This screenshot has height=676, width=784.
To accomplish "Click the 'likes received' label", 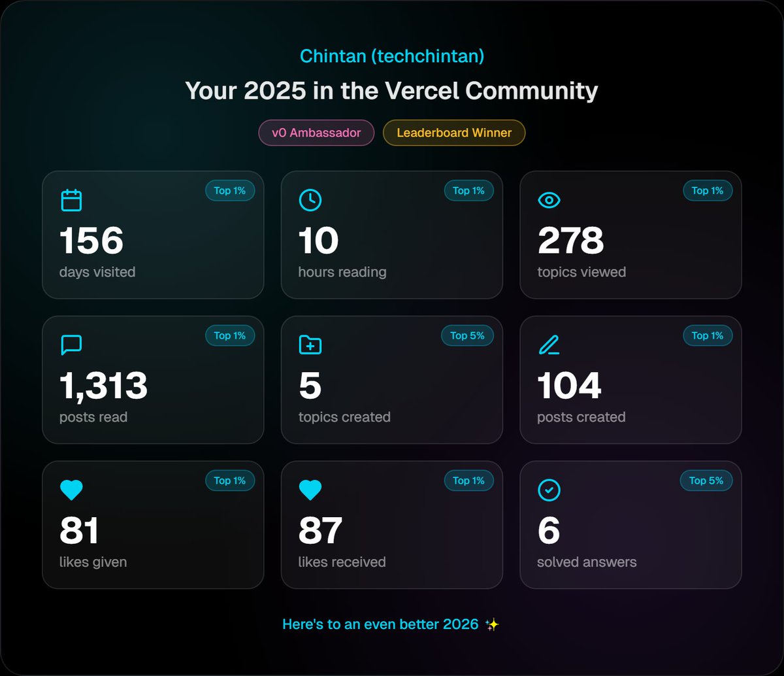I will [342, 562].
